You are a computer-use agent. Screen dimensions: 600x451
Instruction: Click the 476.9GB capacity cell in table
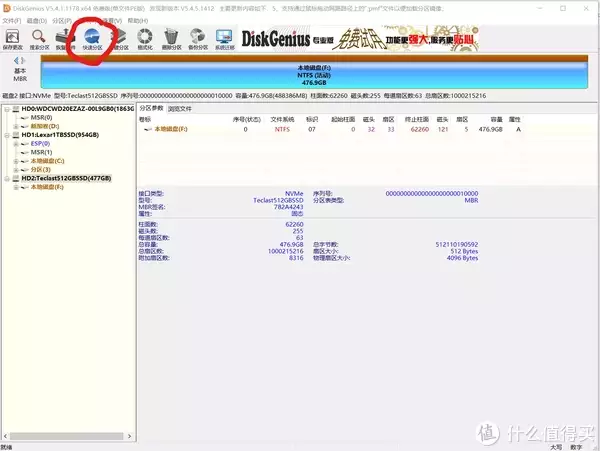[x=491, y=129]
